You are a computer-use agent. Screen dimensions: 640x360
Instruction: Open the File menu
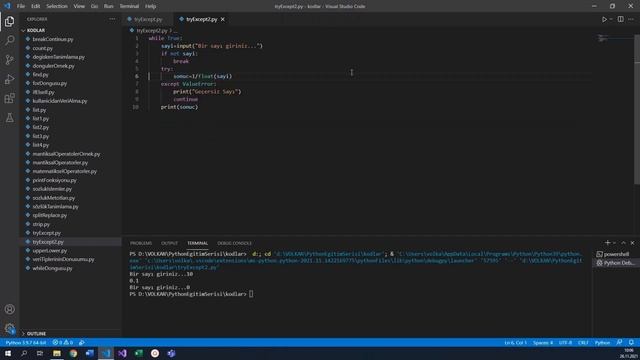point(21,6)
